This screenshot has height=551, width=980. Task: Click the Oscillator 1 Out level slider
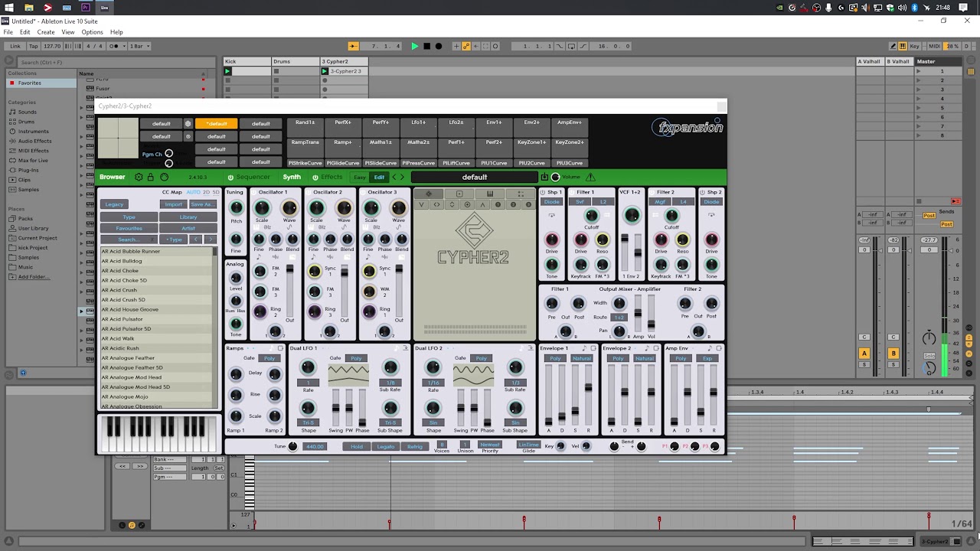(x=289, y=291)
